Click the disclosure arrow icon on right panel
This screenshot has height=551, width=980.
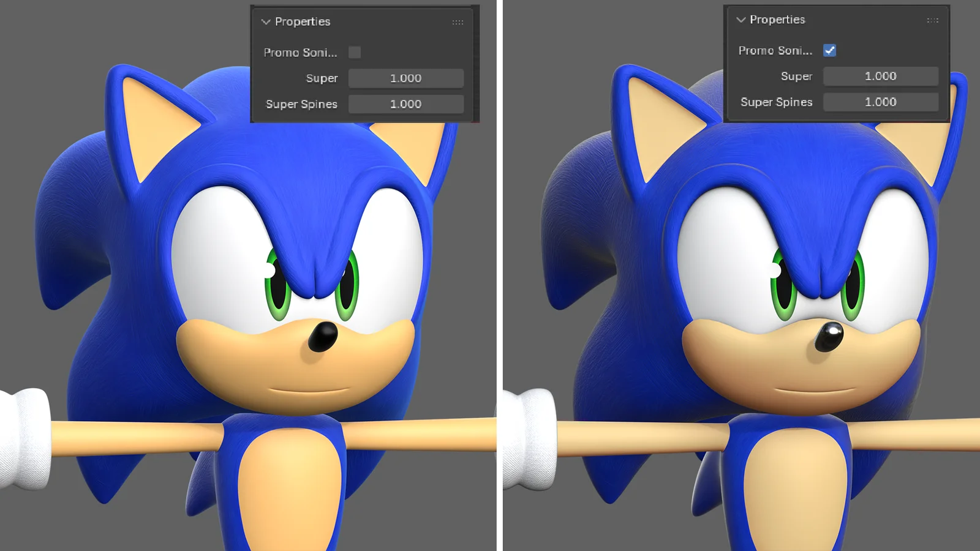[x=740, y=20]
